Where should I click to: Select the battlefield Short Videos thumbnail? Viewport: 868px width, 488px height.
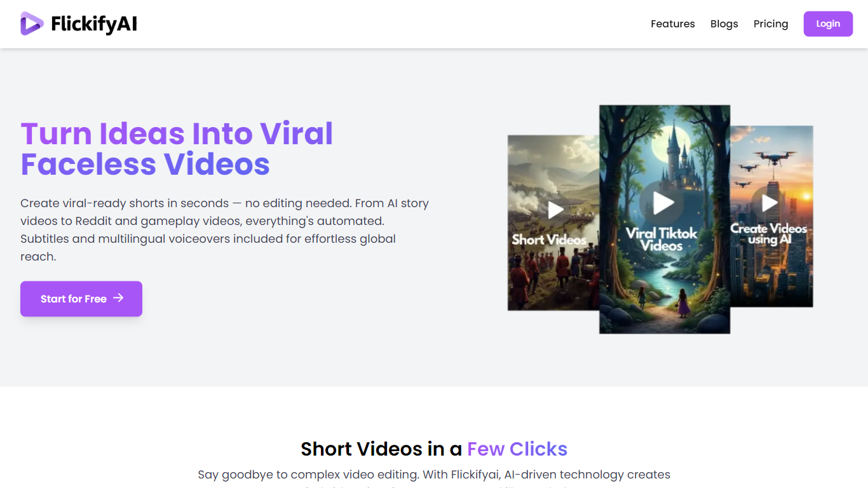pyautogui.click(x=553, y=223)
